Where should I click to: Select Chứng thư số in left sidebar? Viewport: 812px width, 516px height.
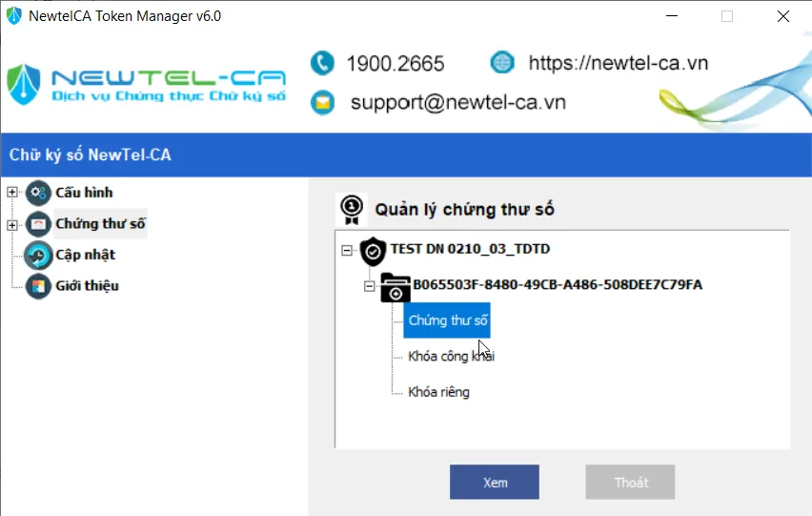click(100, 224)
